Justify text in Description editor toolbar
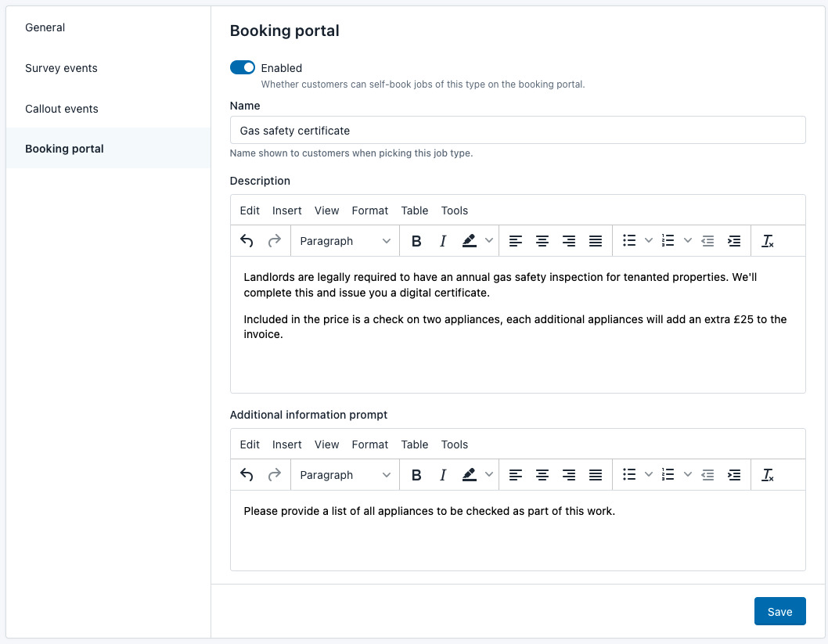Image resolution: width=828 pixels, height=644 pixels. pyautogui.click(x=595, y=241)
